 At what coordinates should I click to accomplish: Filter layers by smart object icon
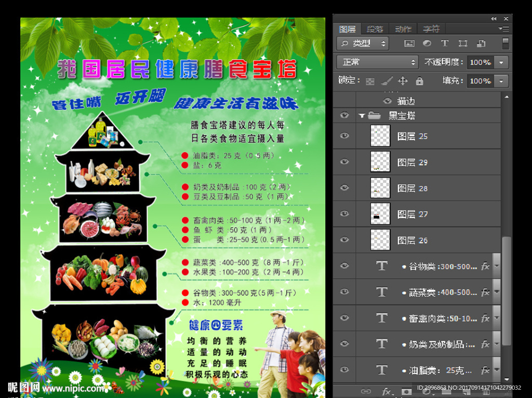(x=481, y=44)
